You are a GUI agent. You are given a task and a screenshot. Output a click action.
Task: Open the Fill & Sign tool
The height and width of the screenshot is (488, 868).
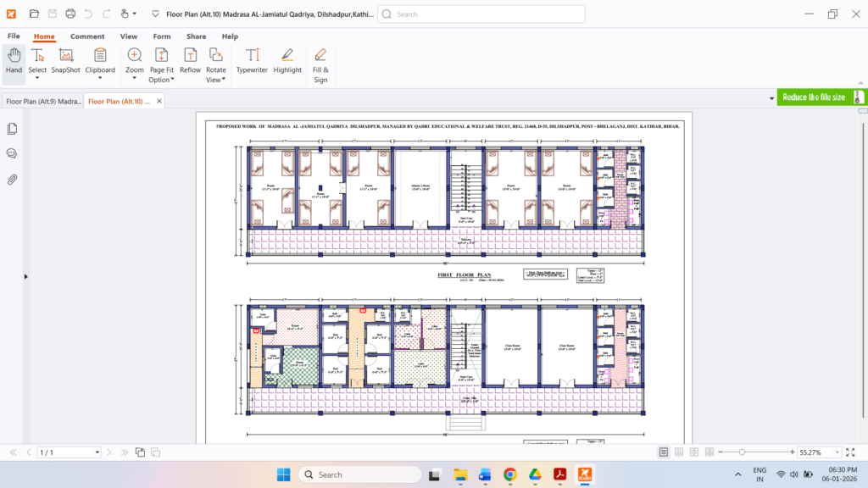coord(320,64)
